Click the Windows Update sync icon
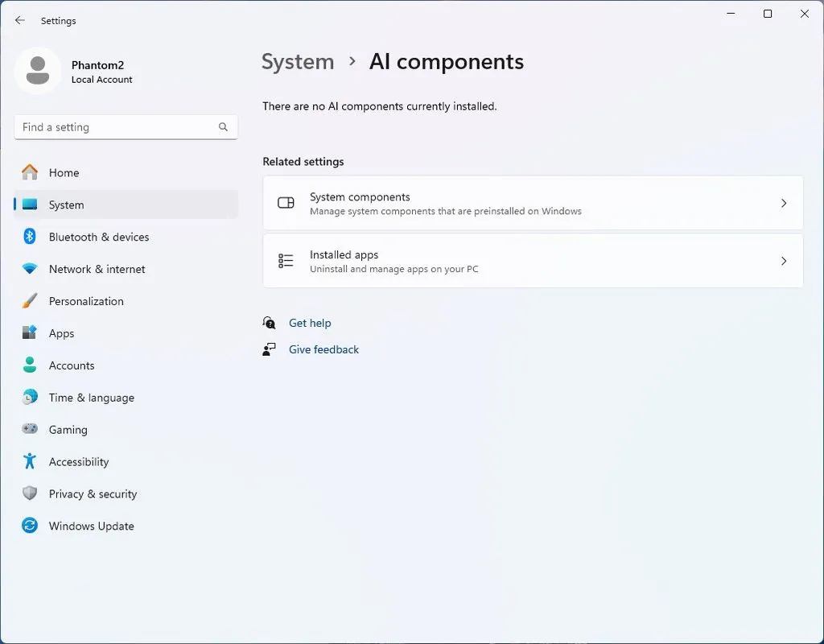 point(30,525)
